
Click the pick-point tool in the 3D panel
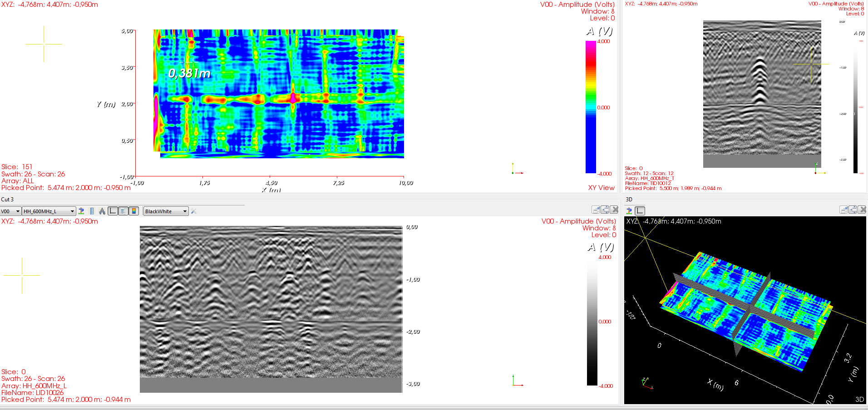coord(629,211)
